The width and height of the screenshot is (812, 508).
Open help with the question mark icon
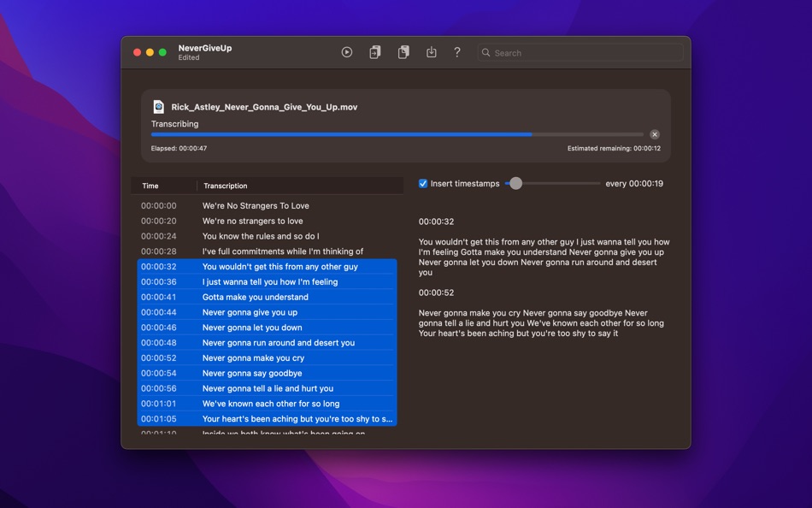coord(456,52)
